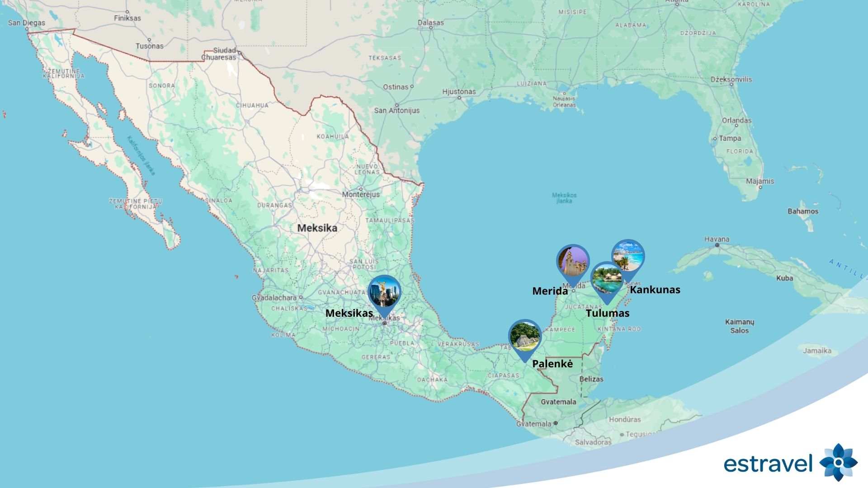Viewport: 868px width, 488px height.
Task: Click the Tulumas lagoon photo pin
Action: pyautogui.click(x=607, y=278)
